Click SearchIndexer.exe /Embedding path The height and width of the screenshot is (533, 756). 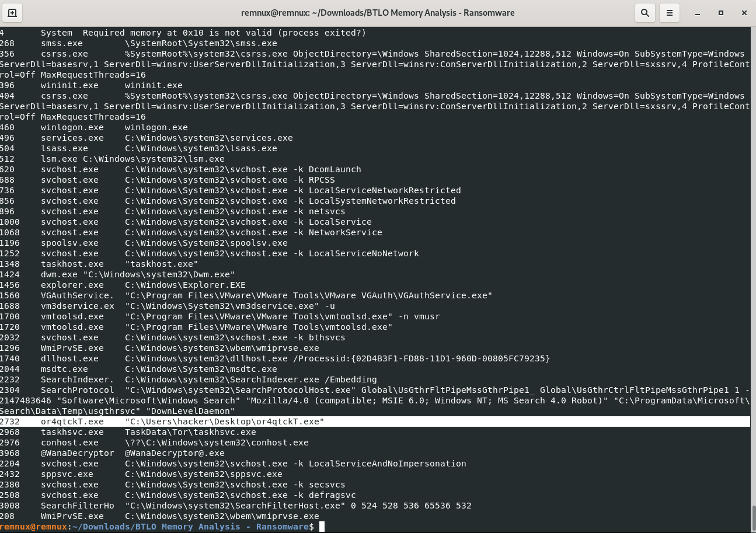coord(251,379)
